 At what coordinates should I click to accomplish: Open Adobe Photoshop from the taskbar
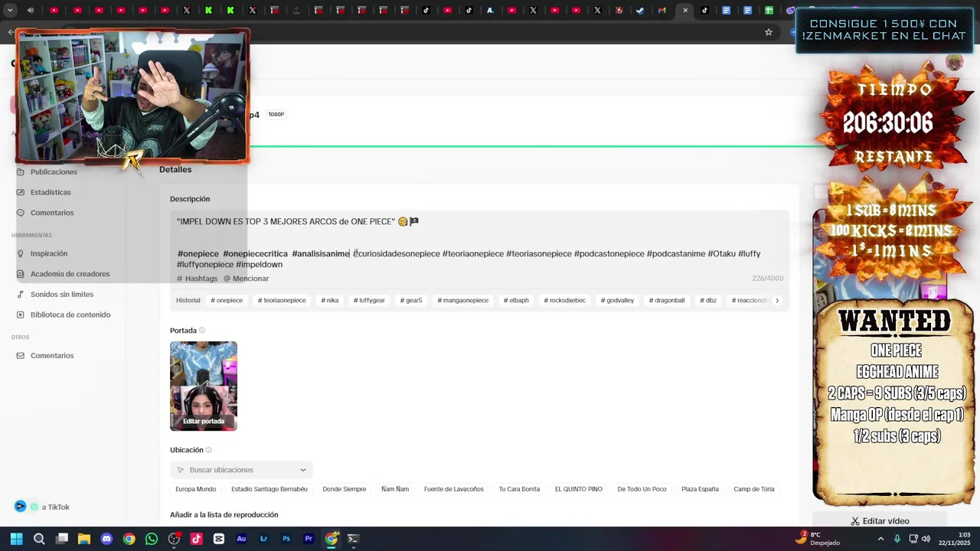[286, 539]
